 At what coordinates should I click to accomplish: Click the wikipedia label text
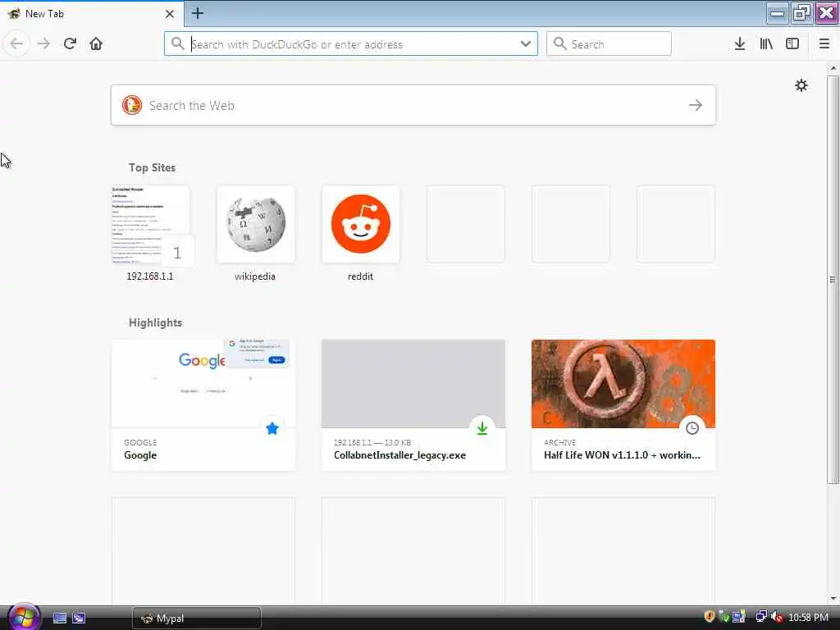click(x=255, y=276)
